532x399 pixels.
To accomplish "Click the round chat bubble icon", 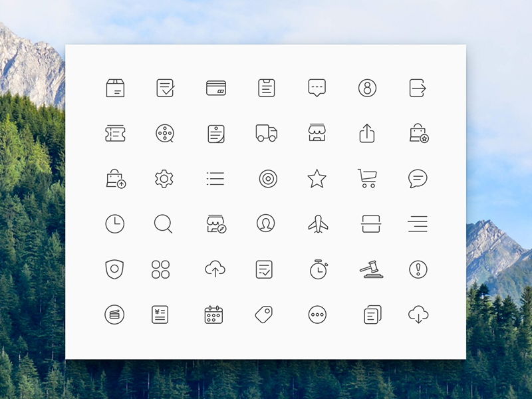I will pos(418,179).
